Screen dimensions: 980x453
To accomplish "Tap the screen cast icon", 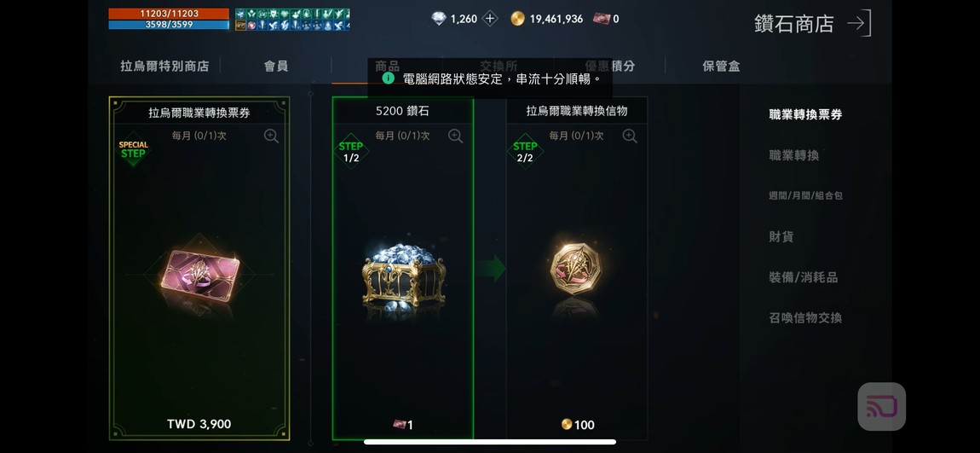I will 881,406.
